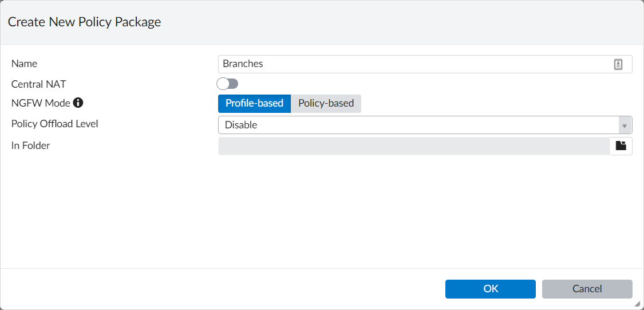Screen dimensions: 644x310
Task: Select Profile-based NGFW mode
Action: (254, 104)
